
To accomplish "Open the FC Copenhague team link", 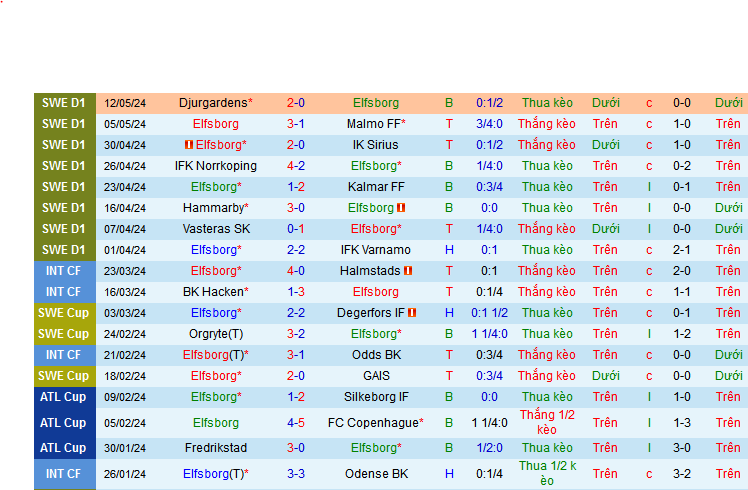I will coord(374,423).
